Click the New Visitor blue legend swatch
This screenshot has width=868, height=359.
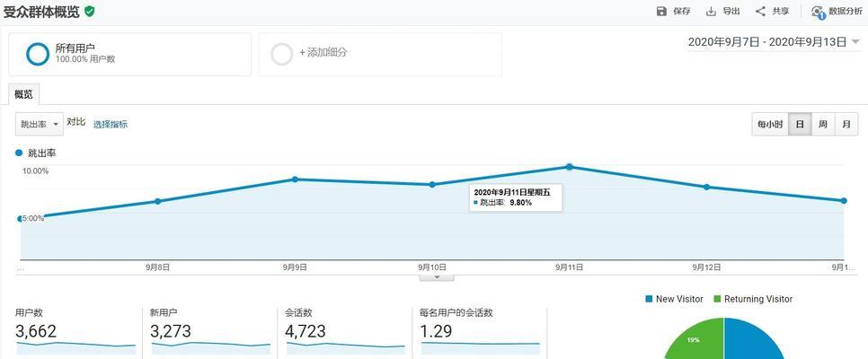click(x=650, y=299)
